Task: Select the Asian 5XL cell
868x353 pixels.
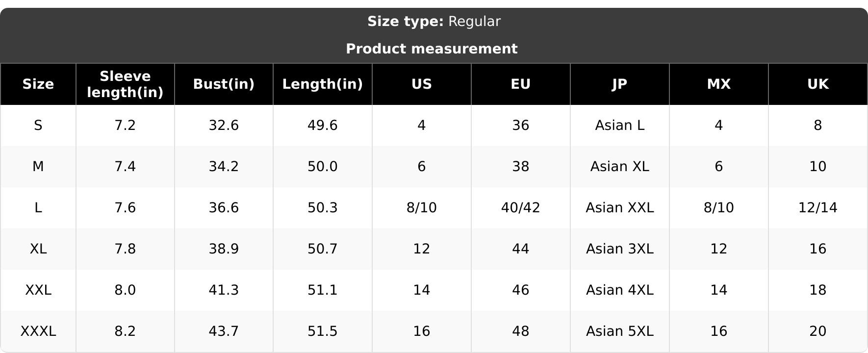Action: pos(620,331)
